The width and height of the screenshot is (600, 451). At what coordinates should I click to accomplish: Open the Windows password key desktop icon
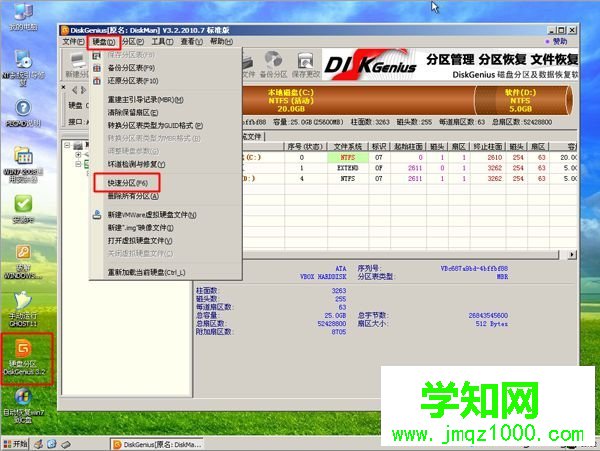coord(23,262)
